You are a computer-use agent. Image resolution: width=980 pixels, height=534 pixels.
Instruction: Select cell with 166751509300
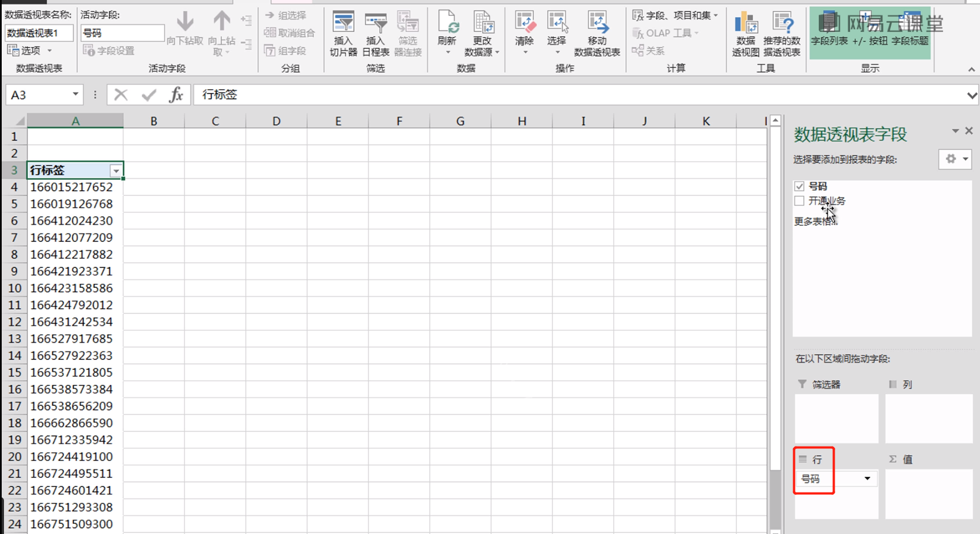(x=75, y=524)
